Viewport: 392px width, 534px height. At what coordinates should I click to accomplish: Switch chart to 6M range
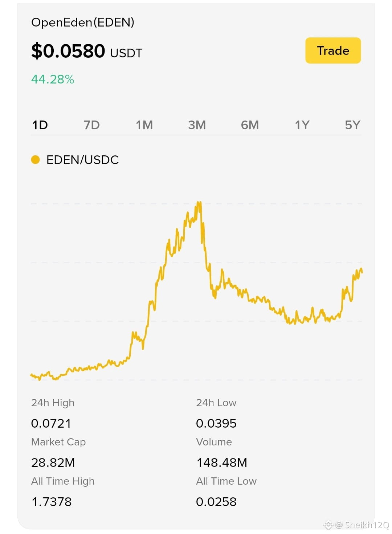(250, 125)
